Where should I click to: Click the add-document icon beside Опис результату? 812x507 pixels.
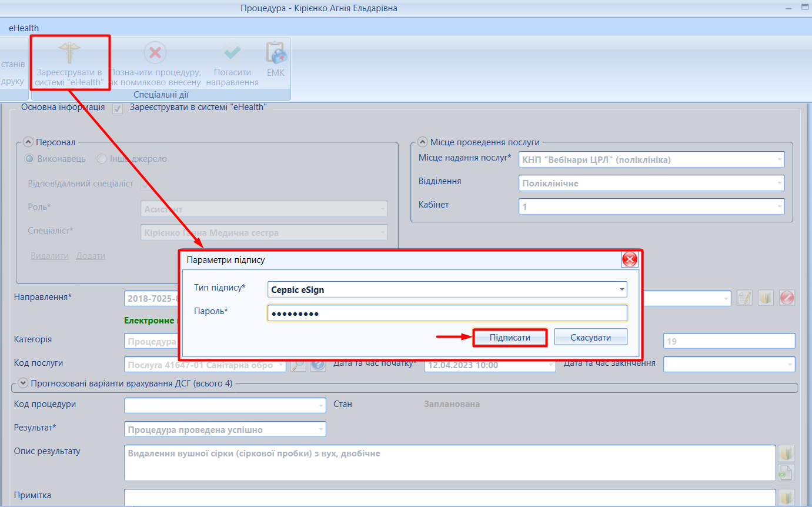(786, 472)
